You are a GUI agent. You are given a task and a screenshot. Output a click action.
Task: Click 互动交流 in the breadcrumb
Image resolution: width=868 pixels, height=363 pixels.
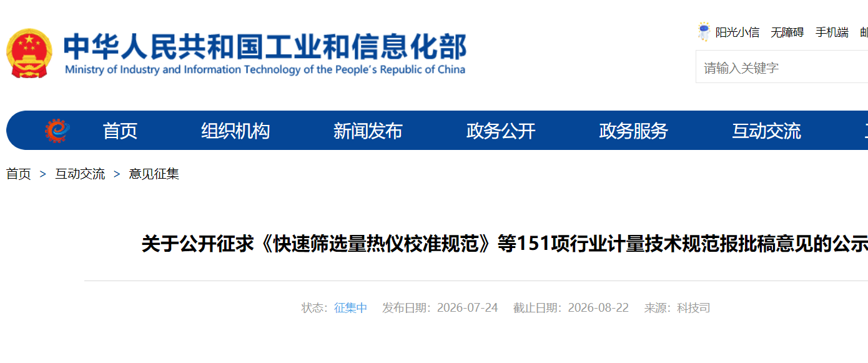pyautogui.click(x=80, y=174)
